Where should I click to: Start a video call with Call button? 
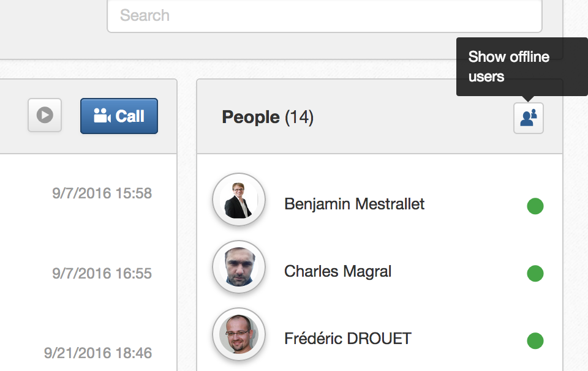pos(119,116)
